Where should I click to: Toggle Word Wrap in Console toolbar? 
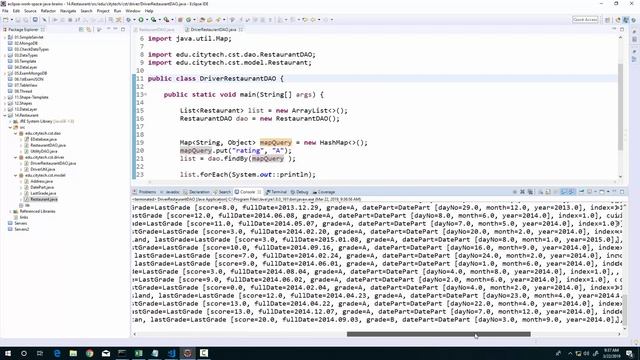556,192
